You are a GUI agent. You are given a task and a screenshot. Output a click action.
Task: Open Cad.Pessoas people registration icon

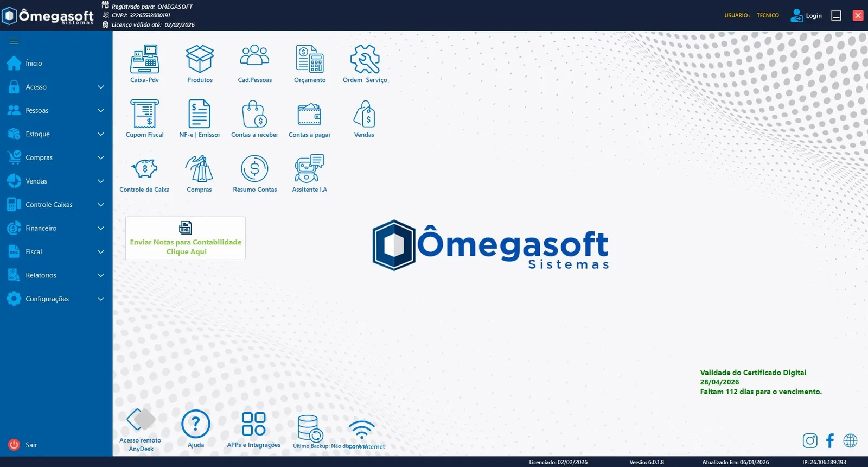coord(254,56)
